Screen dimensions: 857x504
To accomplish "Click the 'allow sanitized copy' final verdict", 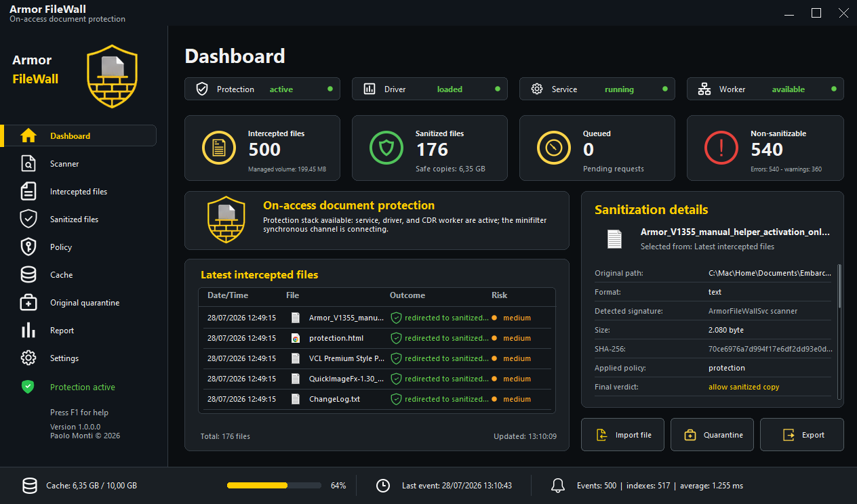I will (x=744, y=387).
